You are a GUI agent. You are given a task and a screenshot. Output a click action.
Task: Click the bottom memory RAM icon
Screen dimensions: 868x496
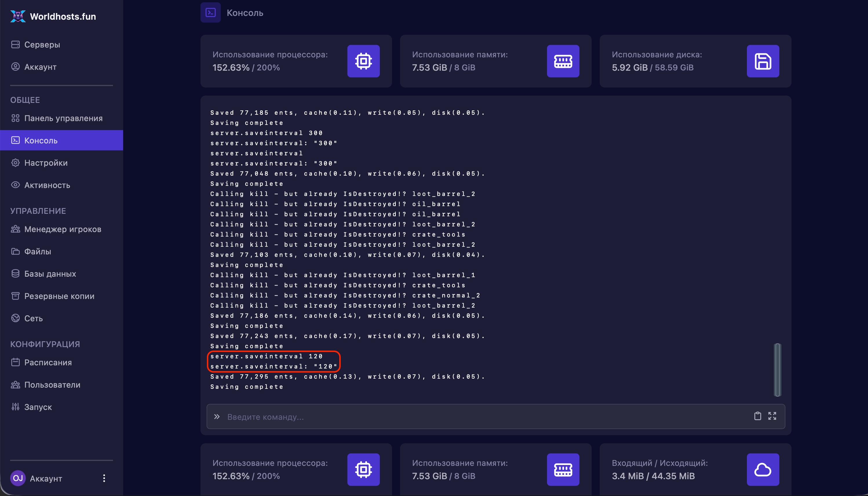pyautogui.click(x=563, y=469)
